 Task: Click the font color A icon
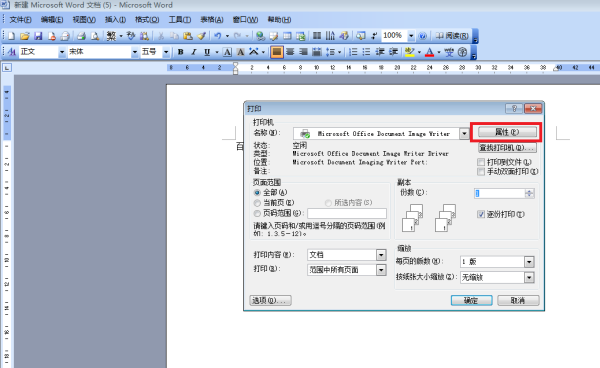(430, 52)
